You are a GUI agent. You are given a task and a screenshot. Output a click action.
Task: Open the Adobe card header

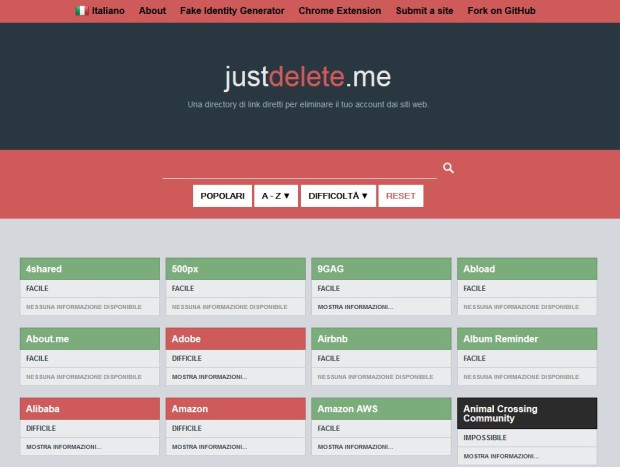coord(236,339)
